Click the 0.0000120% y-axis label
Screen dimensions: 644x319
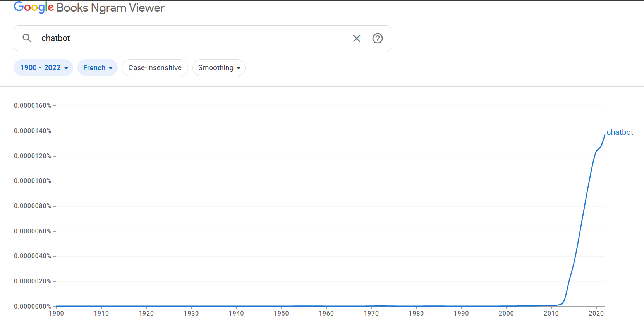coord(33,156)
